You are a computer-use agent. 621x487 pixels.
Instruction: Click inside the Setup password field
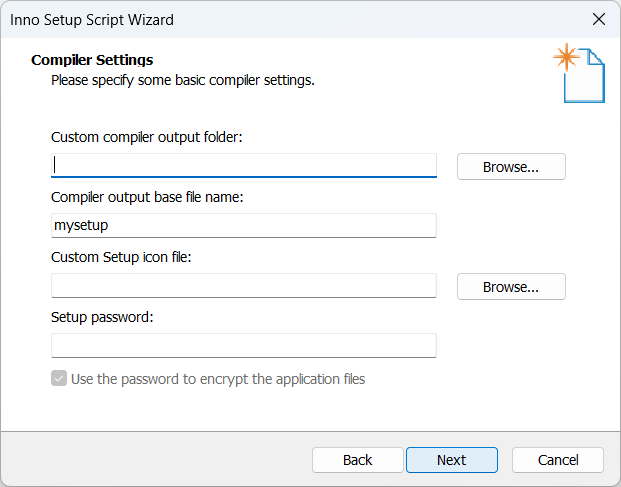click(x=244, y=346)
